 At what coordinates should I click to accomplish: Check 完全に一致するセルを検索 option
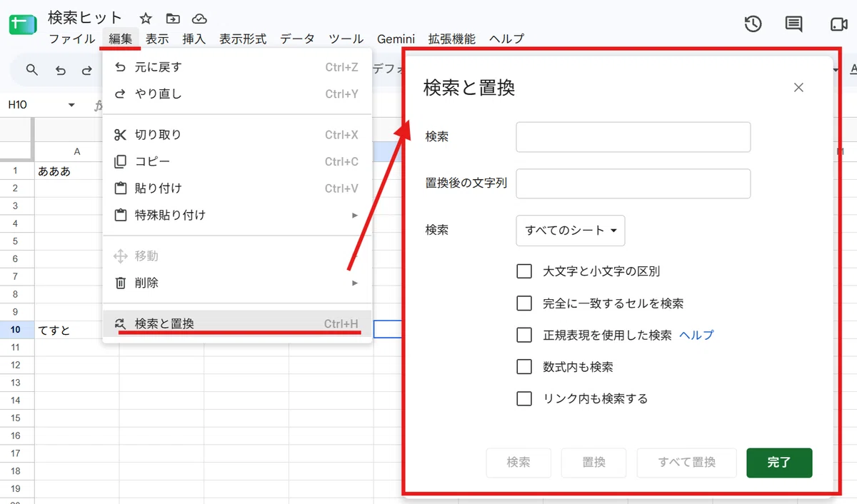[524, 303]
